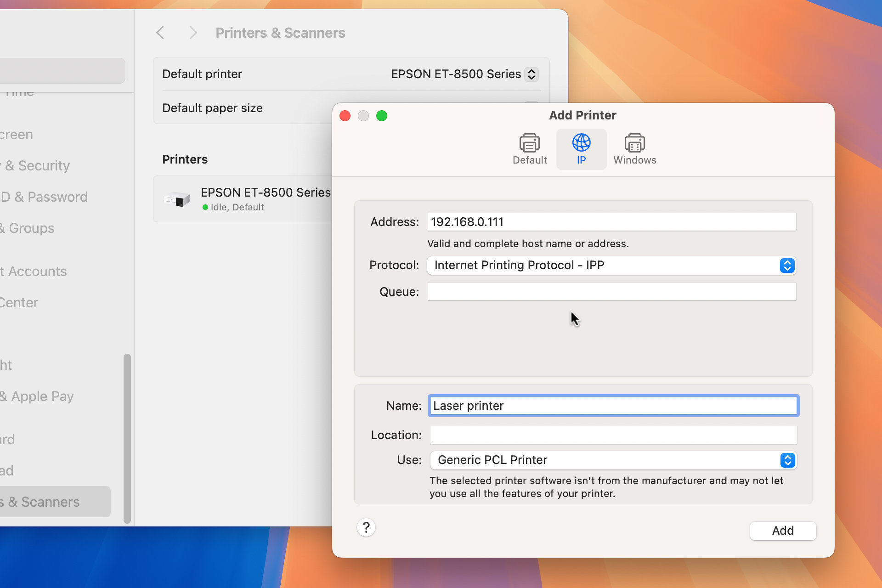Open the Use dropdown for Generic PCL Printer
Image resolution: width=882 pixels, height=588 pixels.
(613, 460)
